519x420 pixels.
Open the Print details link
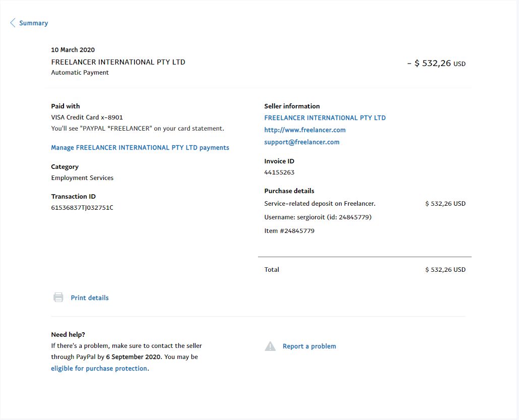(90, 298)
